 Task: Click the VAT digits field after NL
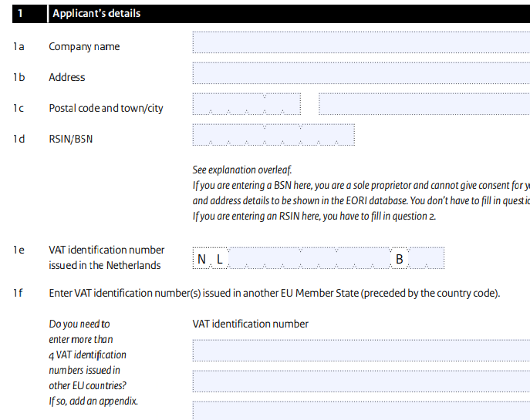pyautogui.click(x=309, y=258)
